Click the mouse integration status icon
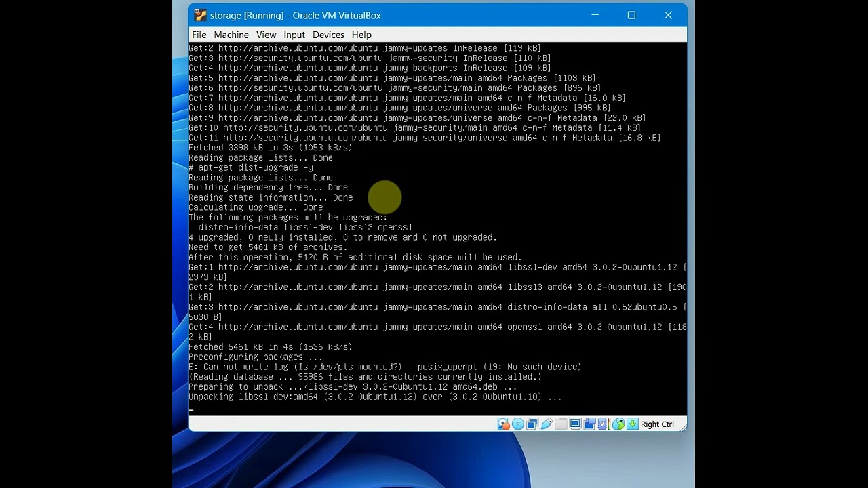This screenshot has width=868, height=488. tap(618, 424)
